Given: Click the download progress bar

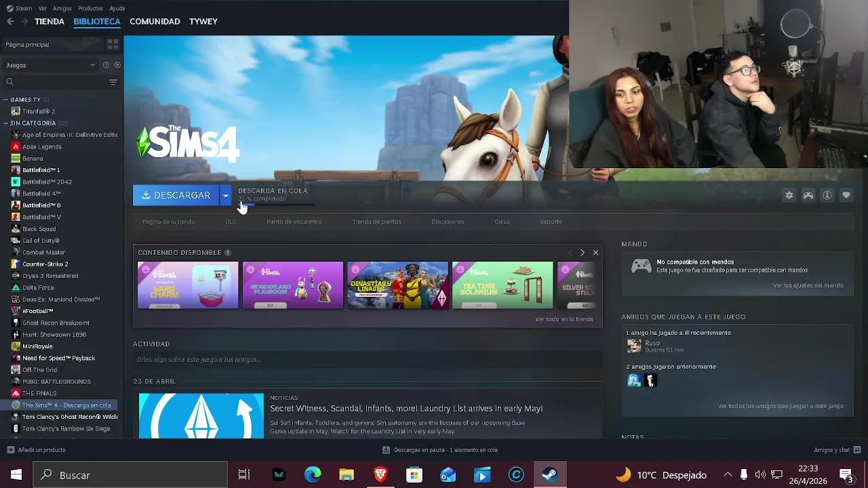Looking at the screenshot, I should 276,205.
